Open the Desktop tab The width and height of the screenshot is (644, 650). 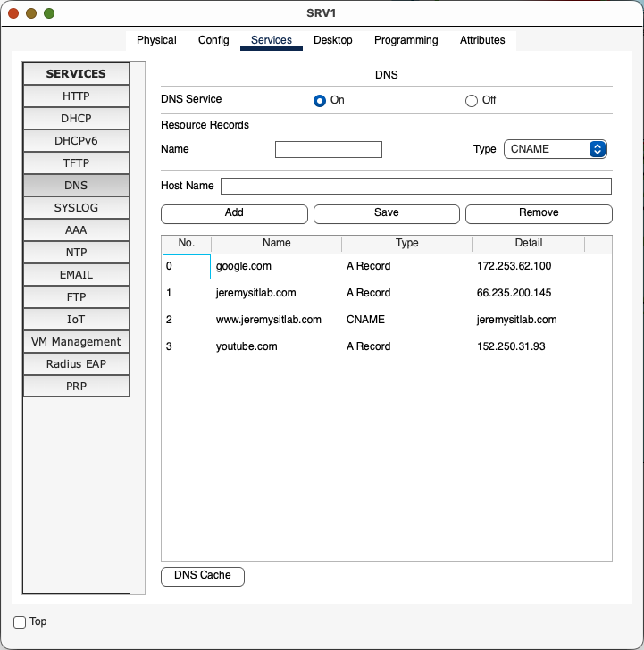(332, 40)
